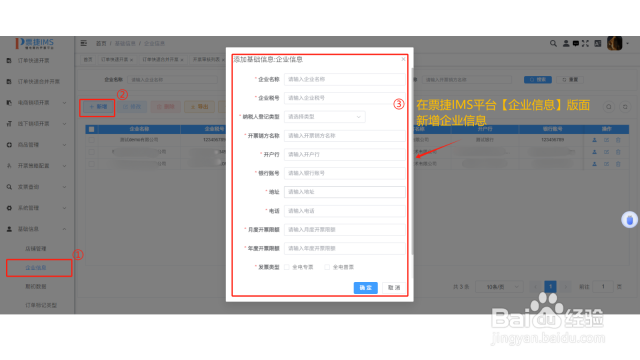640x360 pixels.
Task: Check the 测试demo有限公司 row checkbox
Action: click(x=91, y=140)
